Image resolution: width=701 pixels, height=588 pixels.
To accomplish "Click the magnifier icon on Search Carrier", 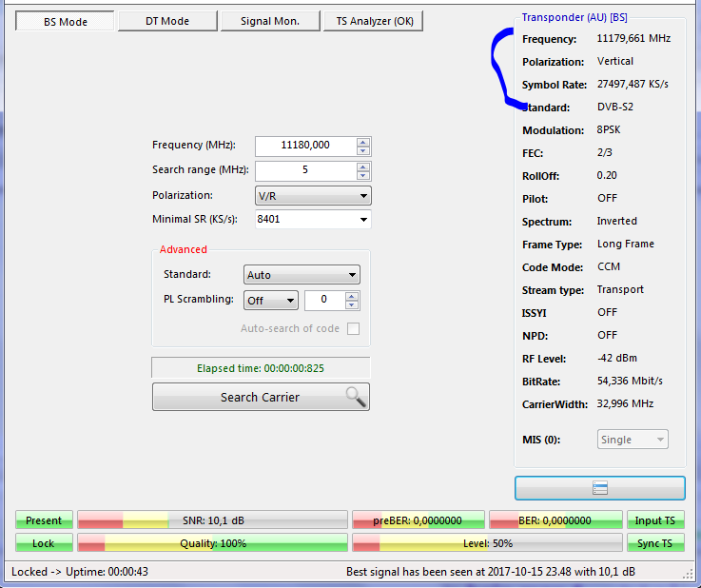I will pos(356,397).
